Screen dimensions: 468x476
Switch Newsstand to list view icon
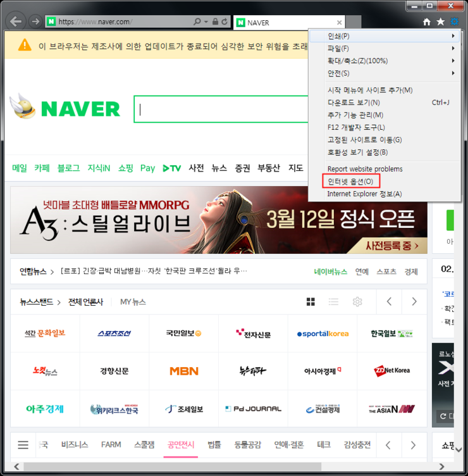[334, 302]
